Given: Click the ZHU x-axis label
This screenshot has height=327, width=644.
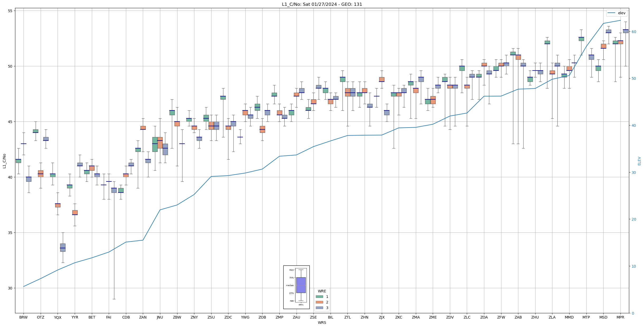Looking at the screenshot, I should 535,317.
